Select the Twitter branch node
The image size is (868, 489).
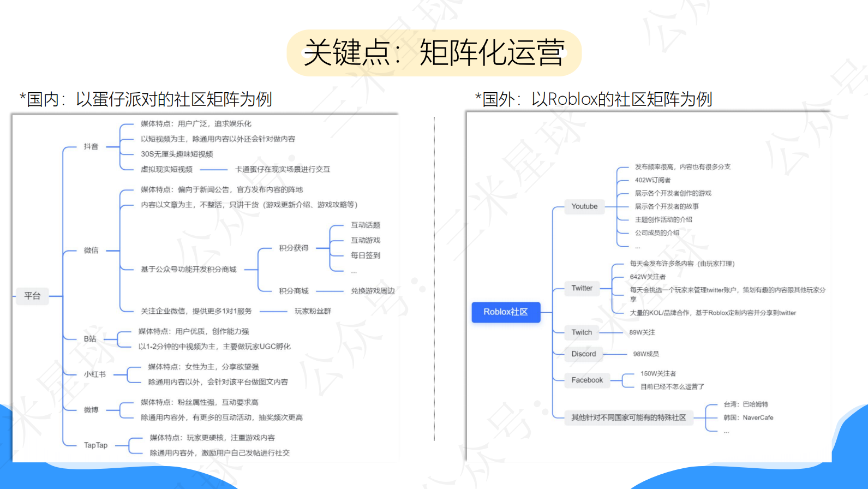(582, 288)
